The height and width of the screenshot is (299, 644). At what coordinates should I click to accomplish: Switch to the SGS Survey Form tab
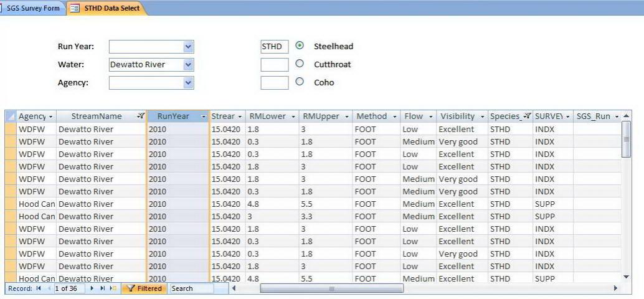pos(32,8)
